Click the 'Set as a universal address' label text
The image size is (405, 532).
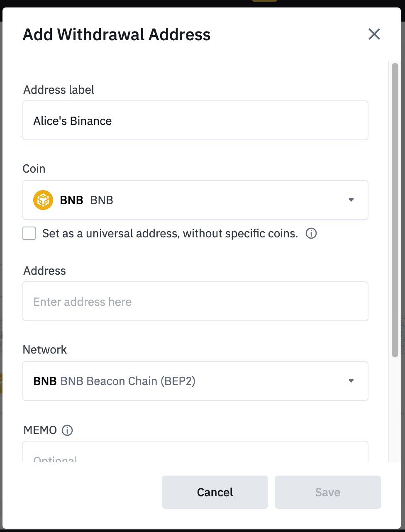pyautogui.click(x=170, y=233)
